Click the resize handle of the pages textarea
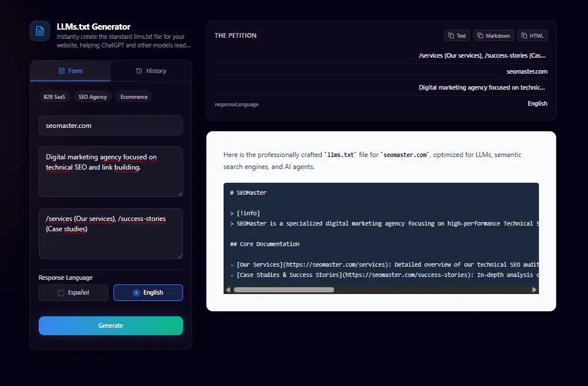This screenshot has height=386, width=588. (180, 256)
